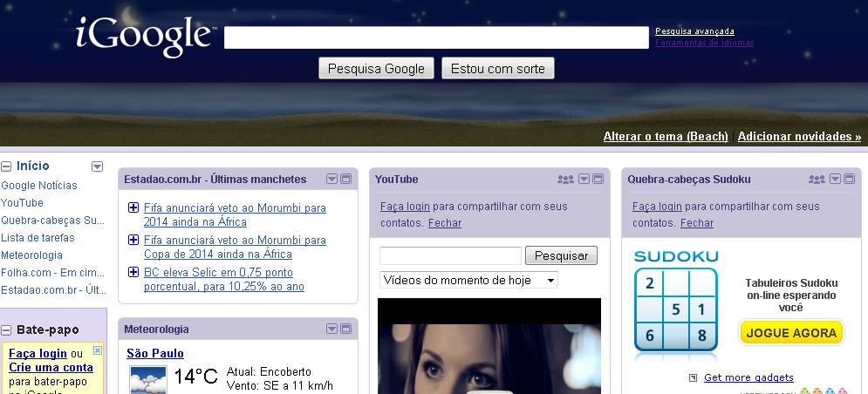Open the YouTube gadget share icon
The image size is (868, 394).
(565, 180)
